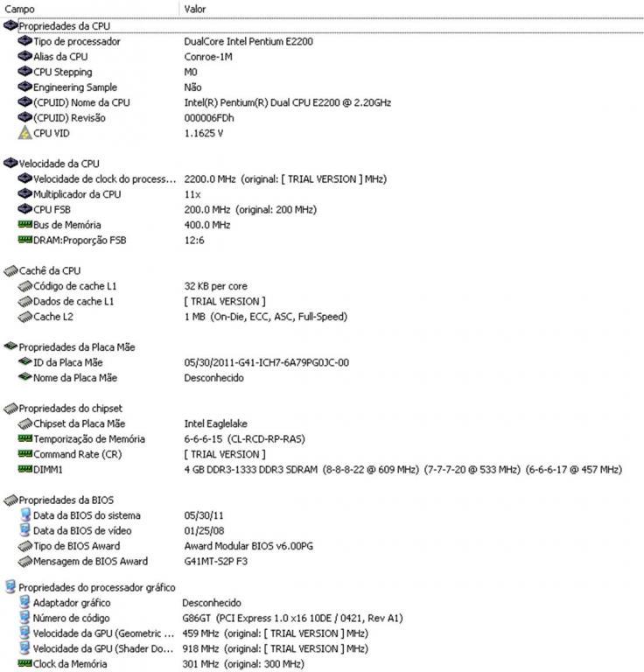Select the 32 KB per core value
This screenshot has height=672, width=644.
(215, 286)
